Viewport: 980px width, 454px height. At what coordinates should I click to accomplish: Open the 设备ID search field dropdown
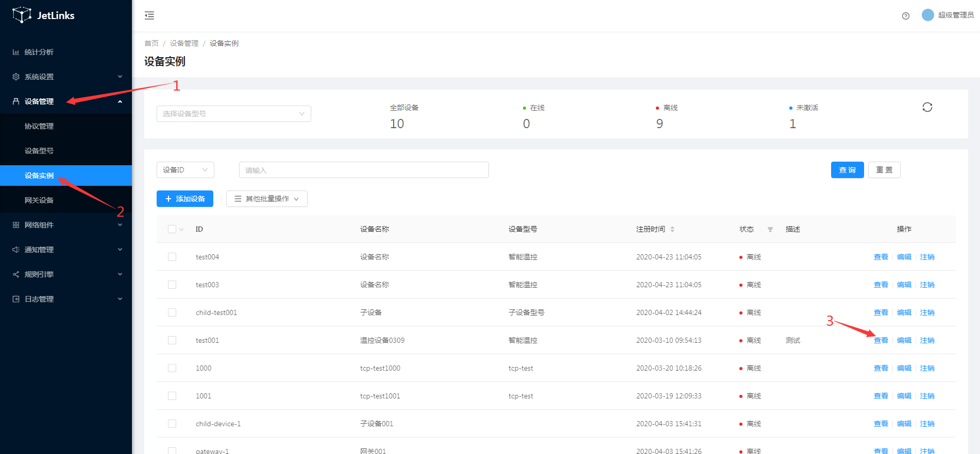pyautogui.click(x=185, y=170)
